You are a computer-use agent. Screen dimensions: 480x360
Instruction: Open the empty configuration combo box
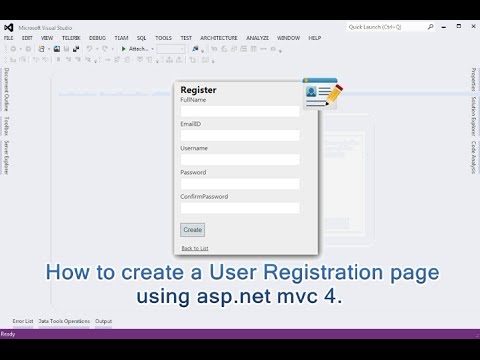171,49
